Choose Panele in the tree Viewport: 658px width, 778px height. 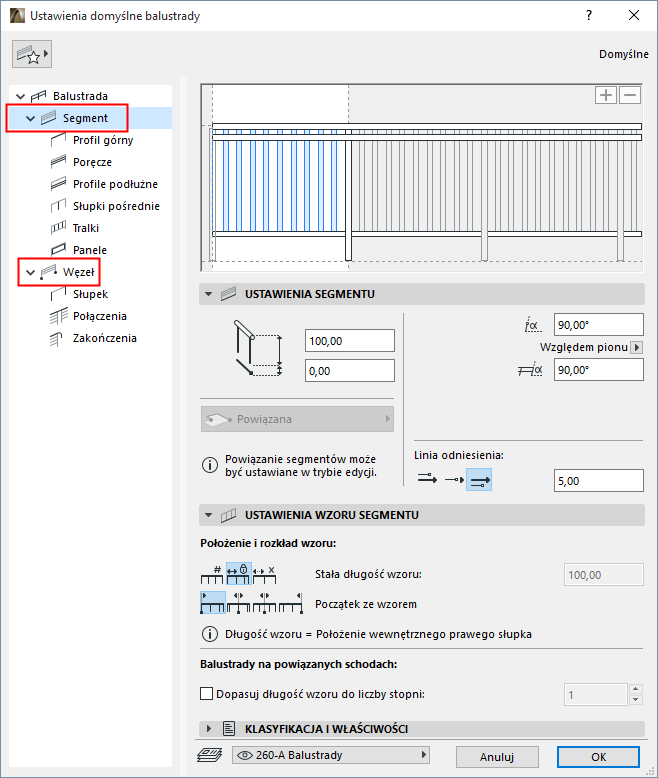click(90, 250)
